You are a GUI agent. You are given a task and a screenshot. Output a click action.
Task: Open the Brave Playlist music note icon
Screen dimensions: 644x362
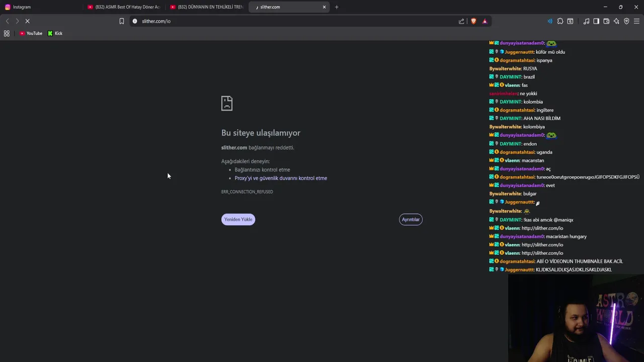coord(586,21)
